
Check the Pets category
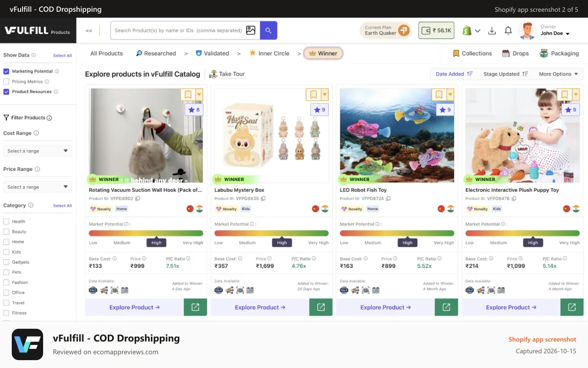[x=6, y=272]
